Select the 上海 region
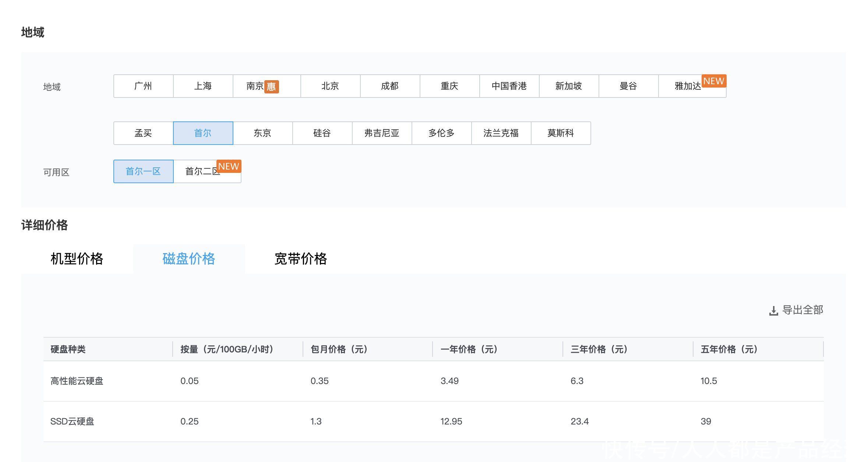This screenshot has height=462, width=868. click(x=203, y=86)
